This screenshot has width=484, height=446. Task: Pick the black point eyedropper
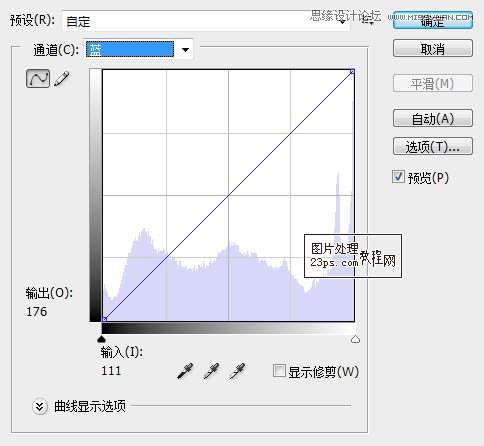click(x=185, y=371)
